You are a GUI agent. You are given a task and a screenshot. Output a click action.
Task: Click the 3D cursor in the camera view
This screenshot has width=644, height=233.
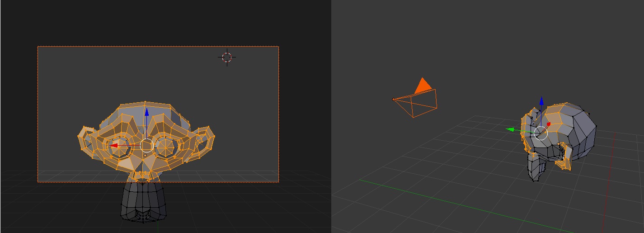pos(227,57)
